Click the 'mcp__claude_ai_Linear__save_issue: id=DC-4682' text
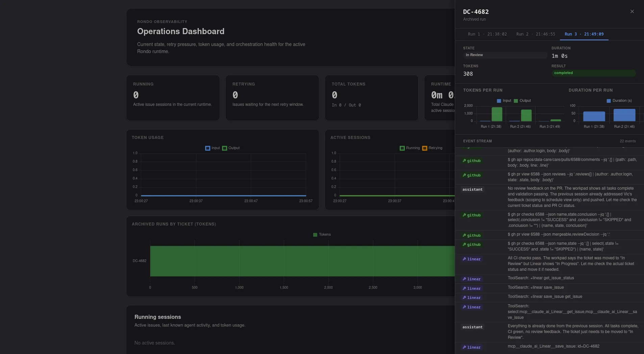 click(553, 347)
